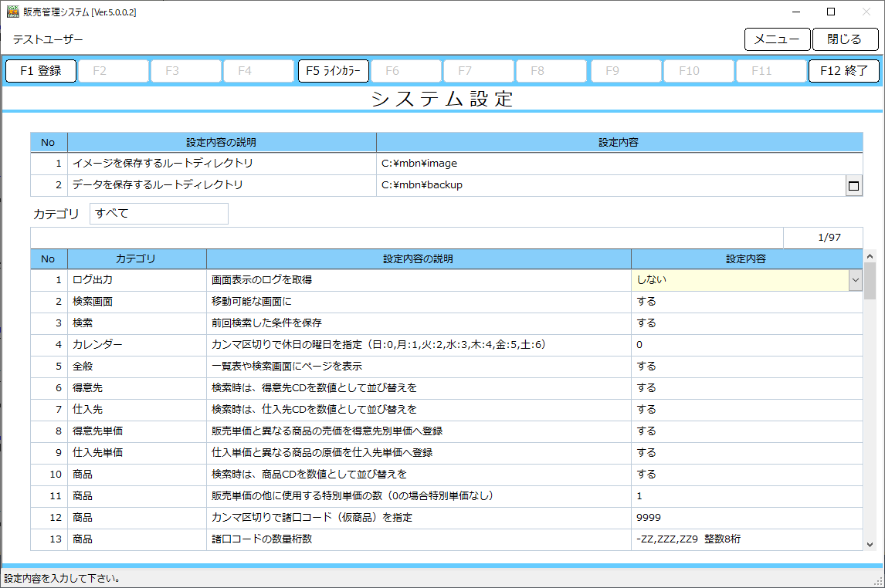
Task: Select the 仕入先 category cell in row 7
Action: coord(137,410)
